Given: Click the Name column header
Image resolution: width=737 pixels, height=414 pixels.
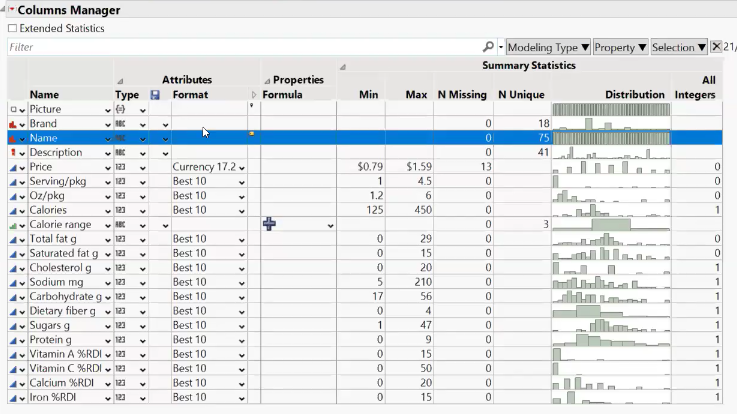Looking at the screenshot, I should (x=44, y=94).
